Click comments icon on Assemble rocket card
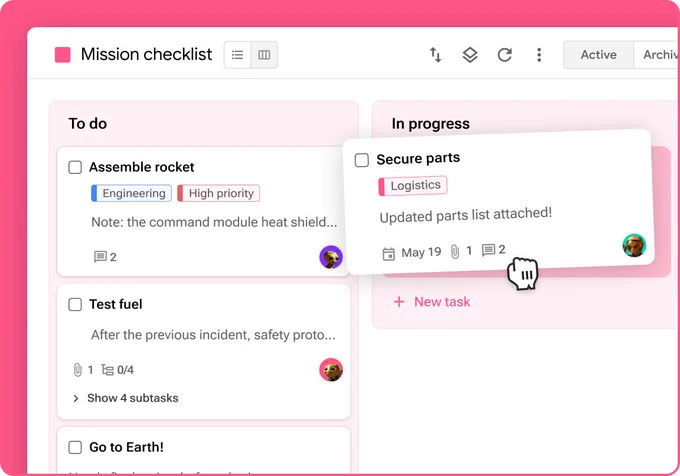 100,257
